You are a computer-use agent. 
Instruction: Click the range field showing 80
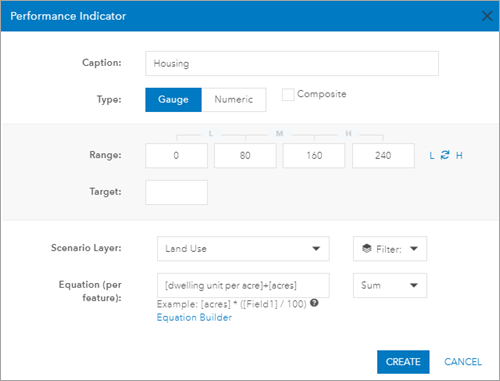(x=245, y=156)
